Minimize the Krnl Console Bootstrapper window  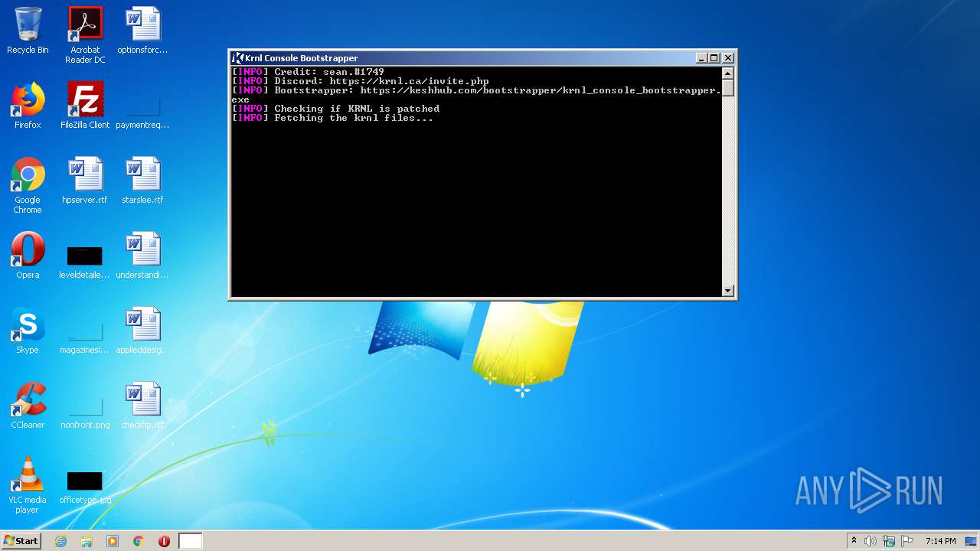click(x=701, y=58)
